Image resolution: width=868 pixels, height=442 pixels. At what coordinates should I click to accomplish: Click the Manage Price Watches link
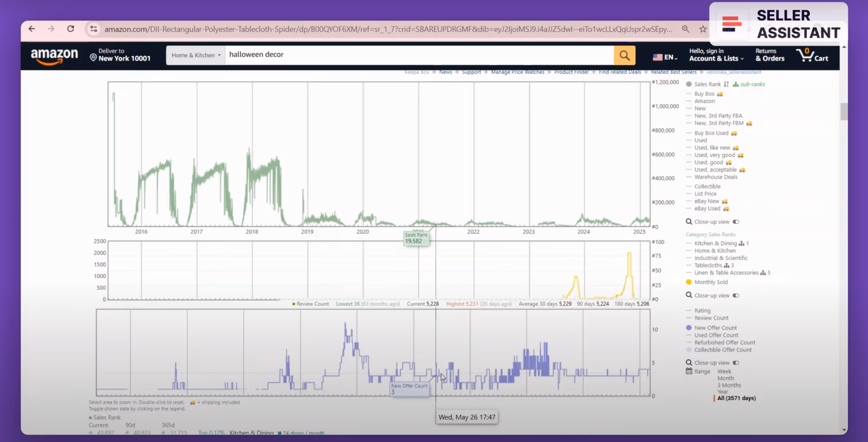(x=517, y=72)
